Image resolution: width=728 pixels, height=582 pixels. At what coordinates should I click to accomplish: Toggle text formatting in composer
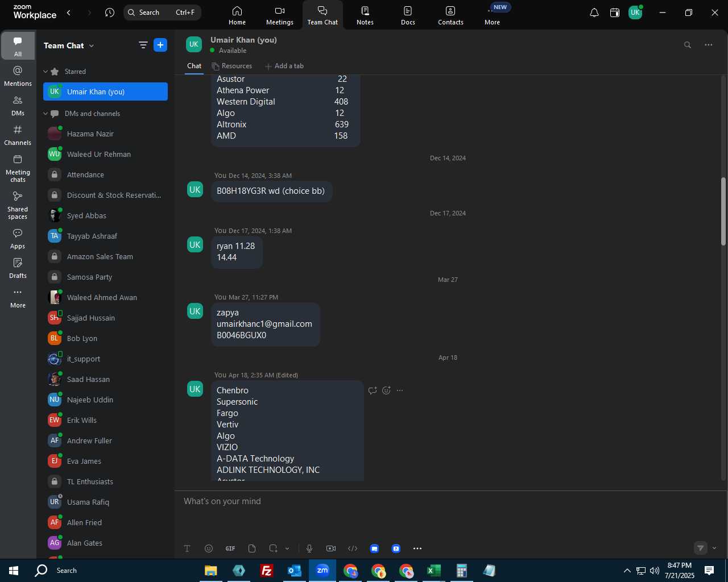coord(187,548)
